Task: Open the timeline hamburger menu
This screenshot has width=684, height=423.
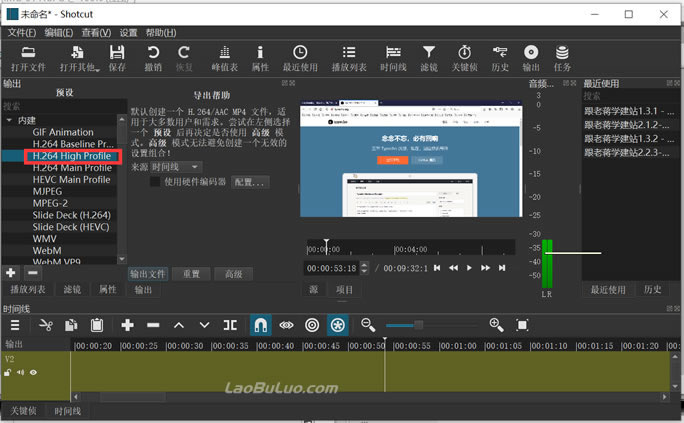Action: pos(15,325)
